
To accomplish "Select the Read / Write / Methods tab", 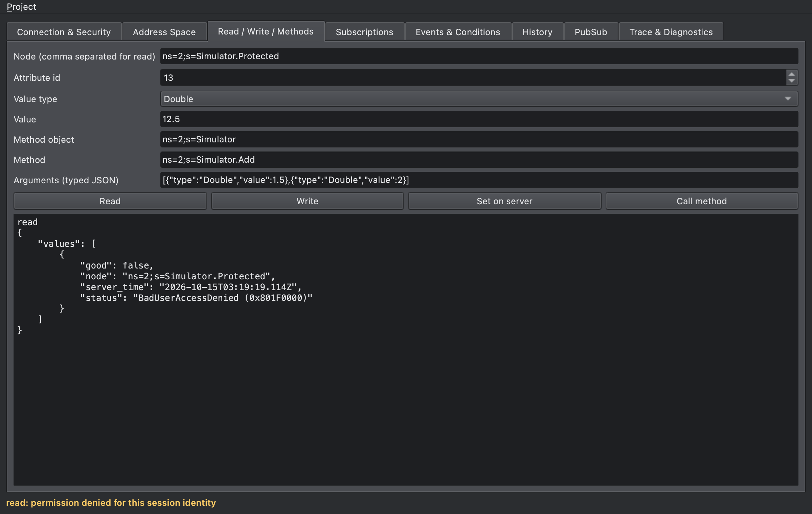I will click(266, 31).
